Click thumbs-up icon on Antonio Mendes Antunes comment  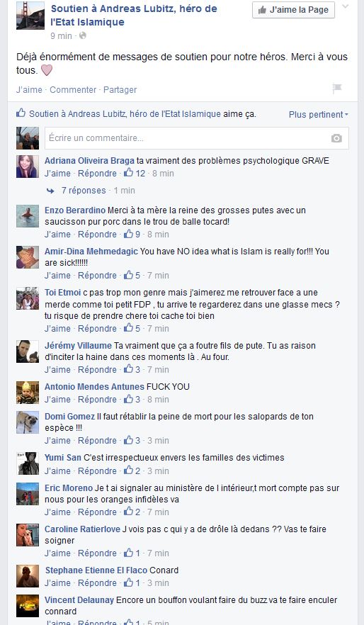(129, 399)
